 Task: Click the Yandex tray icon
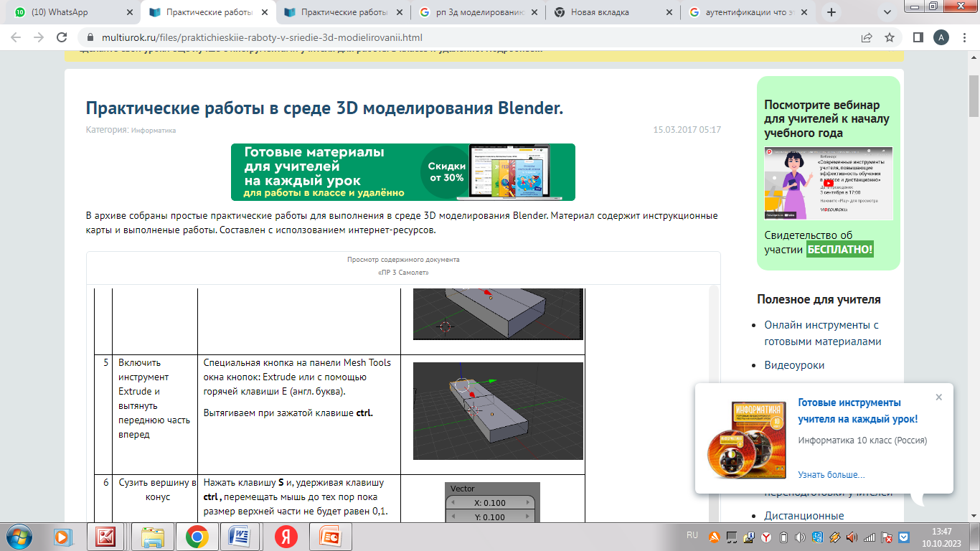(x=766, y=537)
